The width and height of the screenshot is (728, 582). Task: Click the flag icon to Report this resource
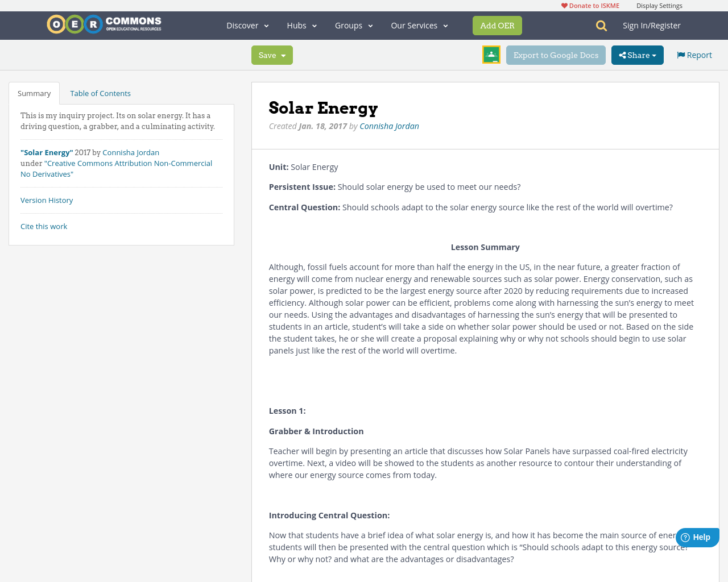pyautogui.click(x=680, y=54)
